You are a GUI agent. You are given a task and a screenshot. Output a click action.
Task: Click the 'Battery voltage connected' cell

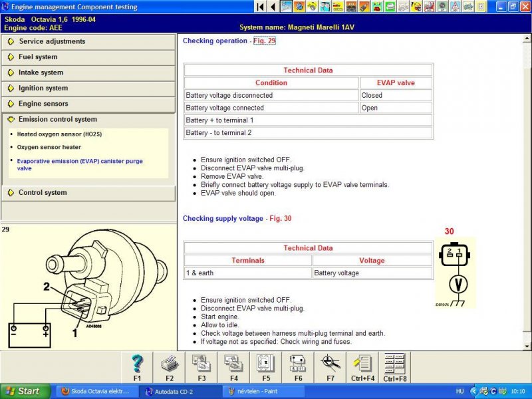pos(271,108)
